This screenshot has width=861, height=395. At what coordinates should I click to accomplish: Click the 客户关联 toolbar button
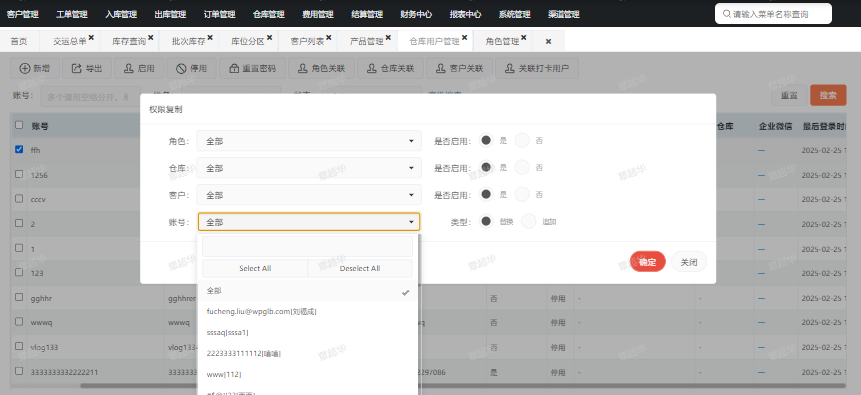click(x=459, y=69)
